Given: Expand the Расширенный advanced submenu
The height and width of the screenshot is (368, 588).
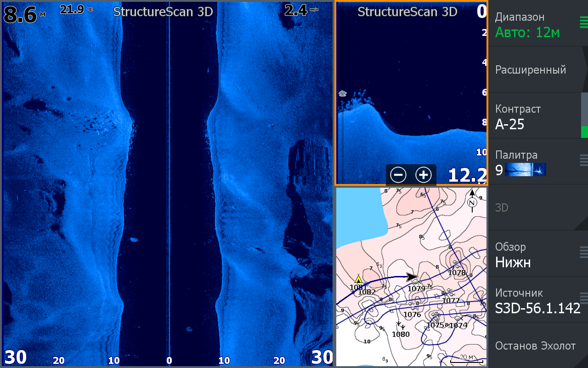Looking at the screenshot, I should point(535,70).
